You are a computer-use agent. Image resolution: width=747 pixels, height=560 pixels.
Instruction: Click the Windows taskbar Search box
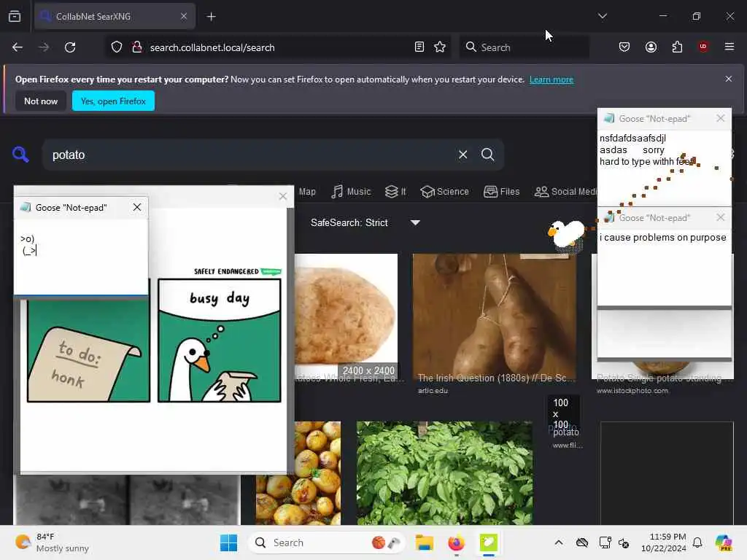[x=326, y=542]
